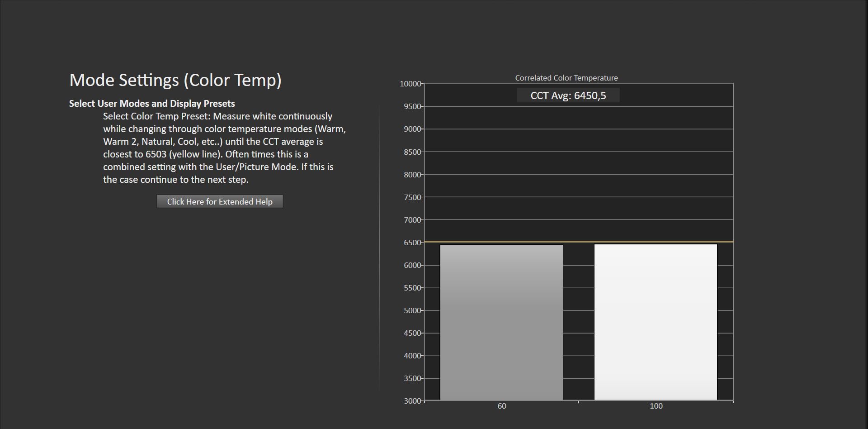Viewport: 868px width, 429px height.
Task: Click the 4000 axis label
Action: pyautogui.click(x=412, y=356)
